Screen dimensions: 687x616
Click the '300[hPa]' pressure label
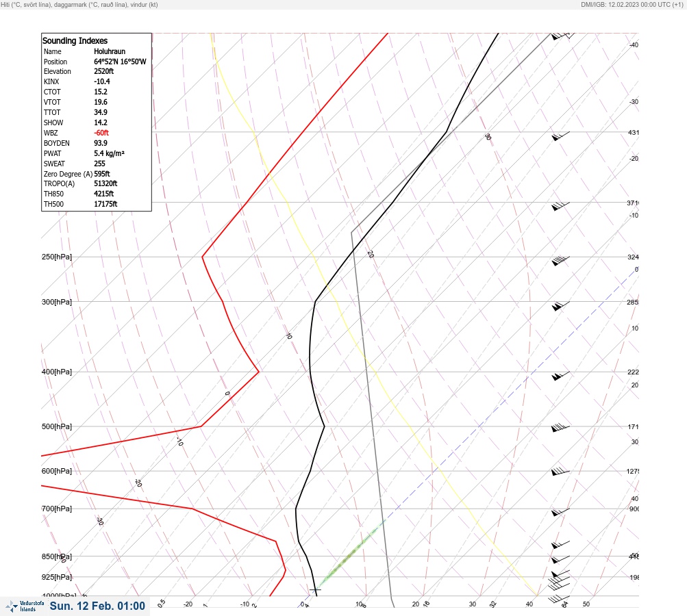(x=57, y=302)
